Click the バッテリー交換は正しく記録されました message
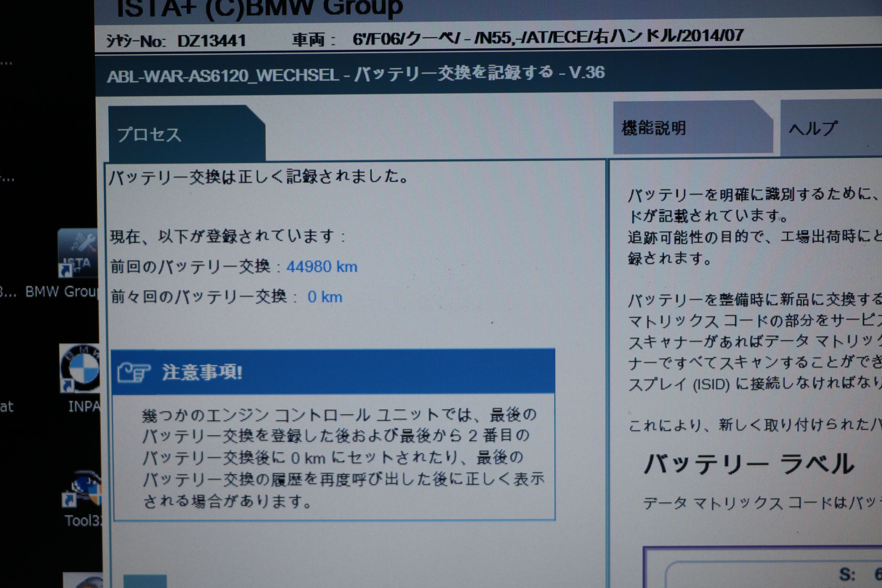882x588 pixels. click(x=259, y=176)
